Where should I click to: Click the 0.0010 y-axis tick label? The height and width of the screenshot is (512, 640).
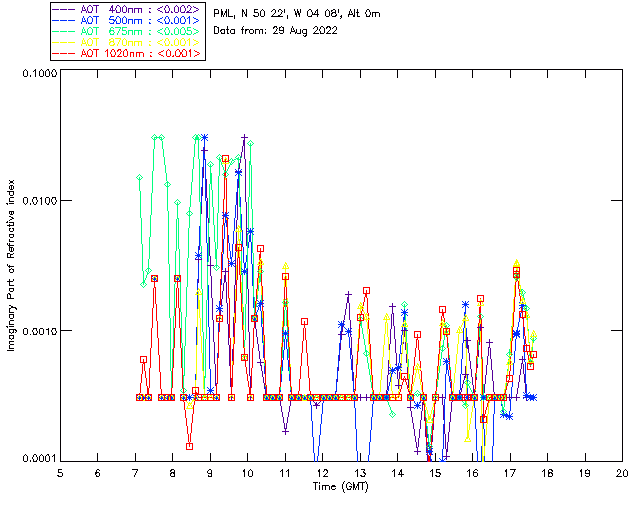coord(37,331)
